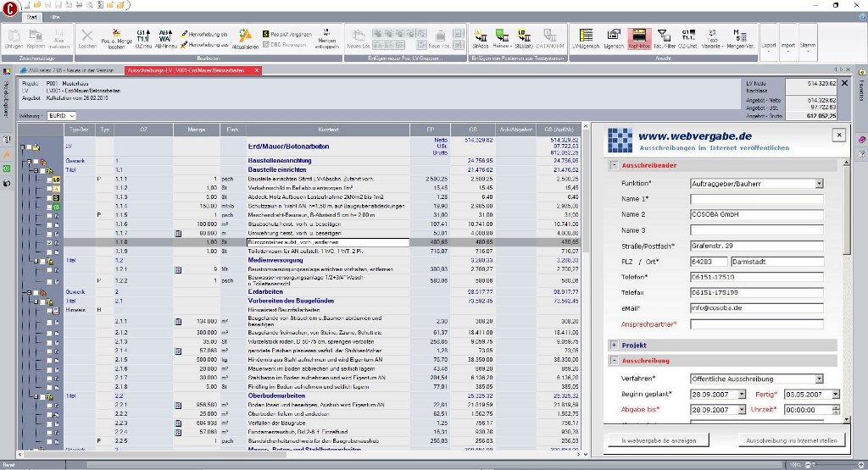
Task: Expand the Projekt section in webvergabe panel
Action: click(615, 346)
